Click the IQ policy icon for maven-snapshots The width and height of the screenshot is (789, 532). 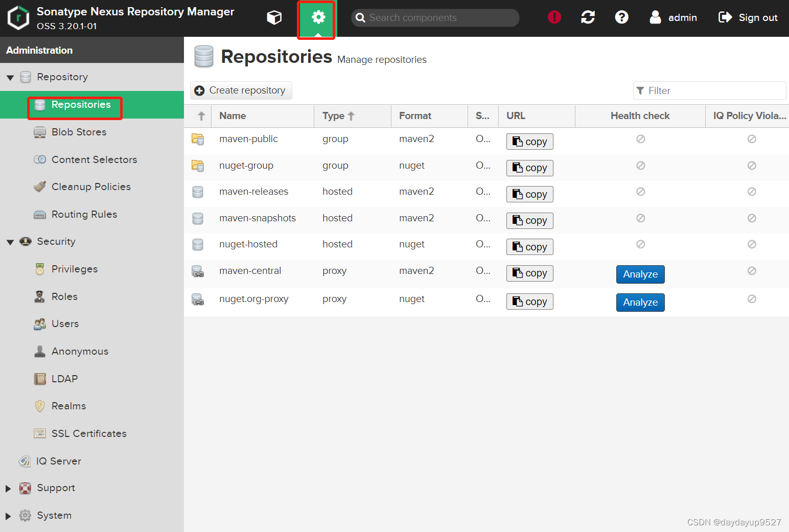752,218
